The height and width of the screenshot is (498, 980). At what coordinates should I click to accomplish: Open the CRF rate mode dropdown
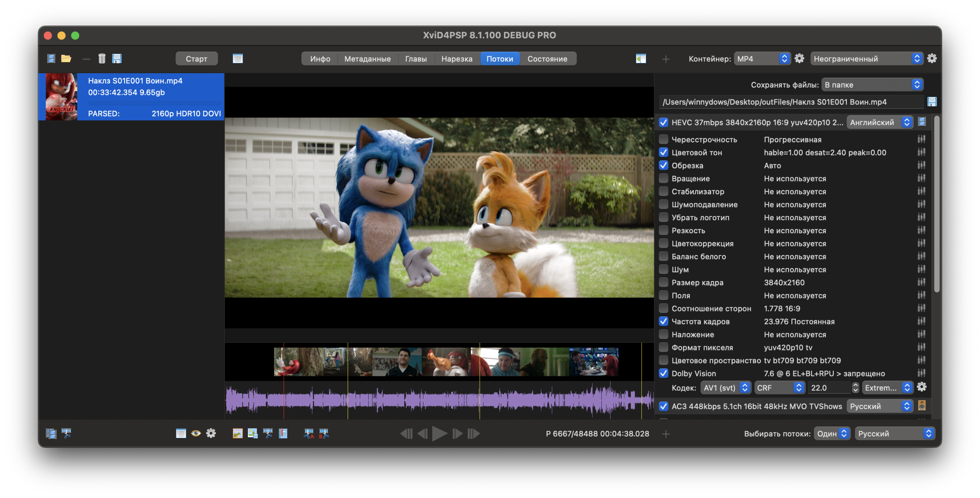tap(779, 388)
